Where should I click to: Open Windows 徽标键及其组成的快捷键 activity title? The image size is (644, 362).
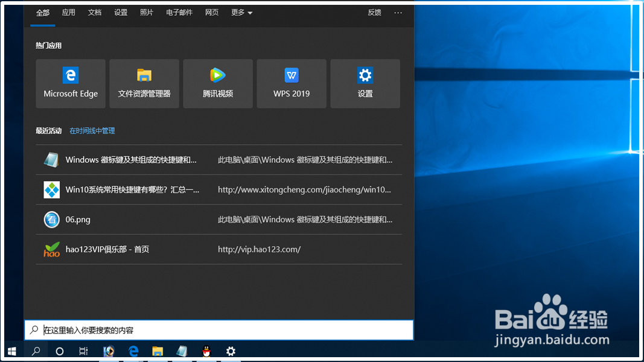tap(131, 160)
